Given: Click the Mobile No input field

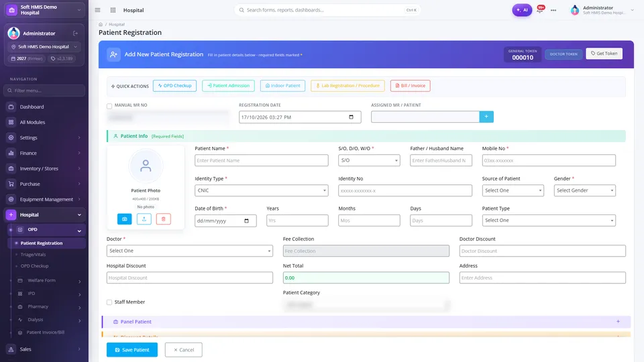Looking at the screenshot, I should 549,160.
